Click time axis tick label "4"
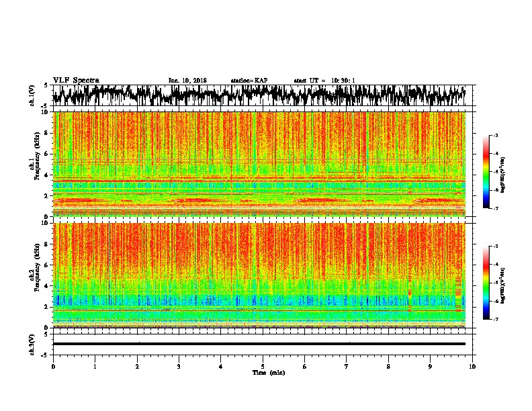Screen dimensions: 532x411 pos(221,367)
